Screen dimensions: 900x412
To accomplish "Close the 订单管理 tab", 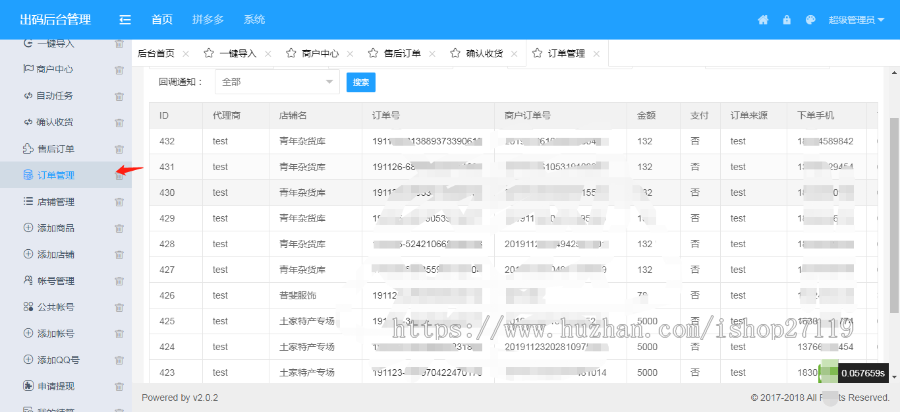I will [596, 54].
